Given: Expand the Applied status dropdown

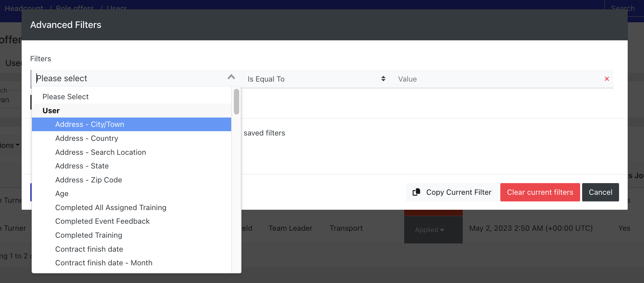Looking at the screenshot, I should (x=429, y=230).
